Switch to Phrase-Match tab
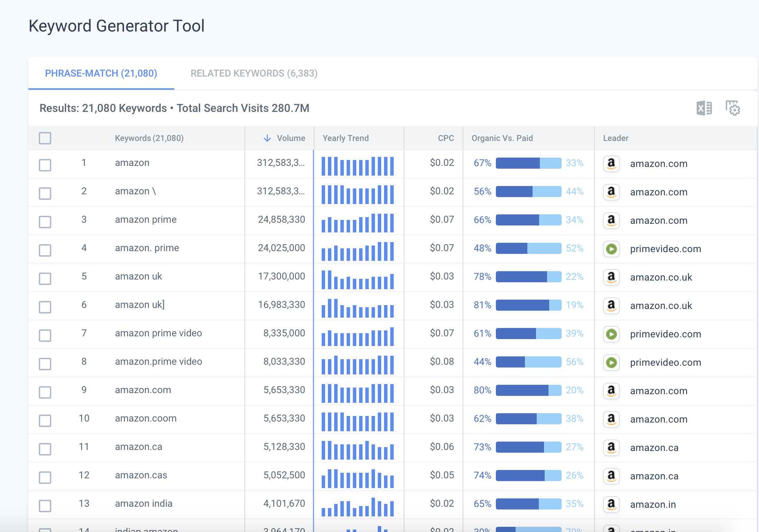This screenshot has height=532, width=759. click(101, 73)
